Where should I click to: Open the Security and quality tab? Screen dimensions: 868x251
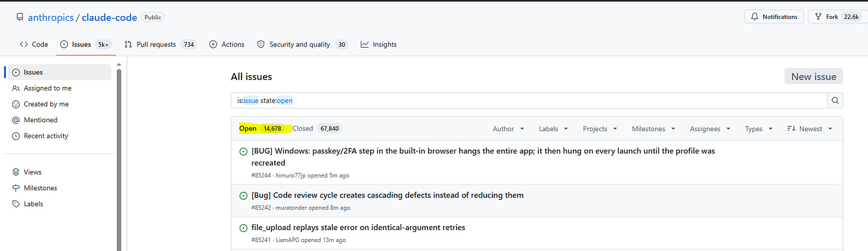click(x=302, y=45)
